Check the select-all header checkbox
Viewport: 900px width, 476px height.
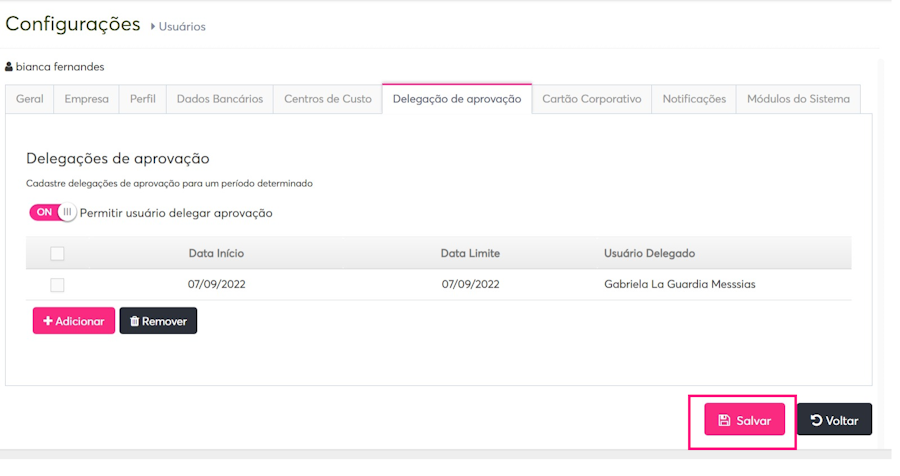[57, 253]
